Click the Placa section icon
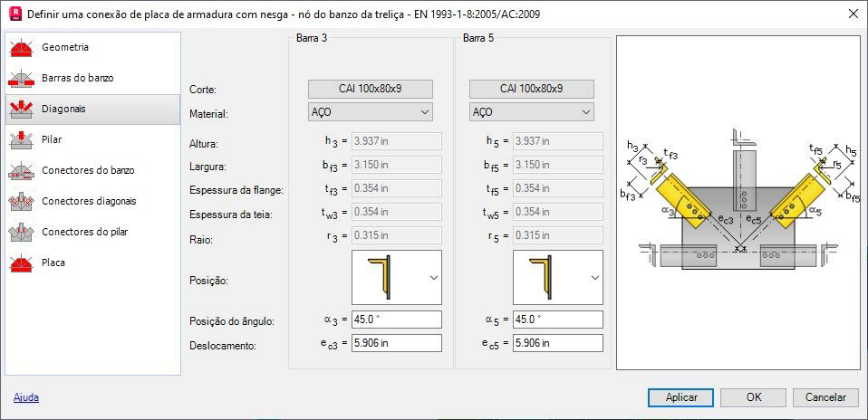Image resolution: width=868 pixels, height=420 pixels. coord(22,262)
